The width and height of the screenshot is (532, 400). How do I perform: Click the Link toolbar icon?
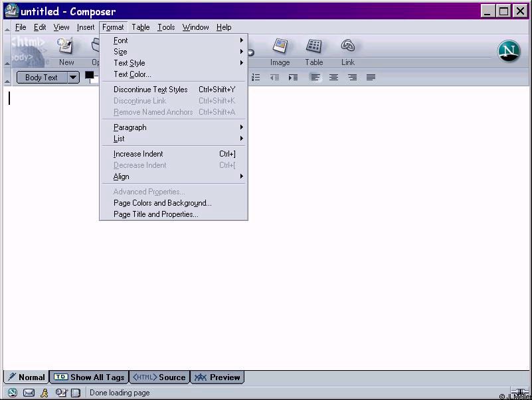(348, 46)
